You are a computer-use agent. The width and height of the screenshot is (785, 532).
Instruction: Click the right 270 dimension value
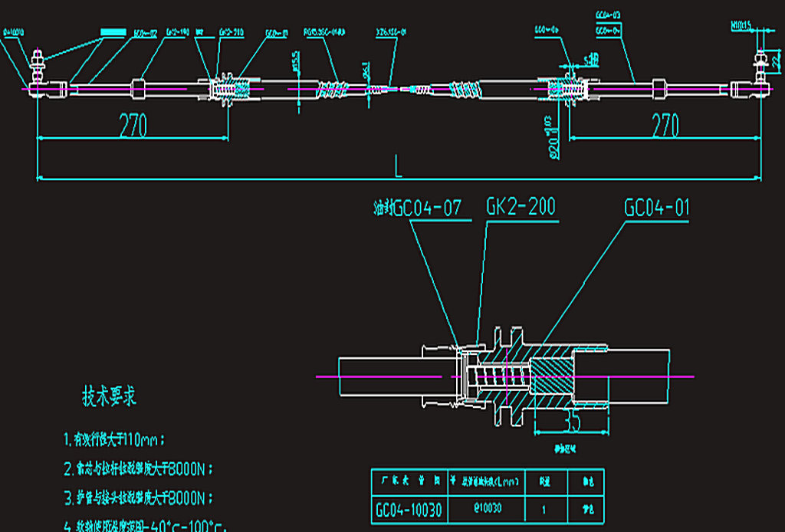pos(665,125)
